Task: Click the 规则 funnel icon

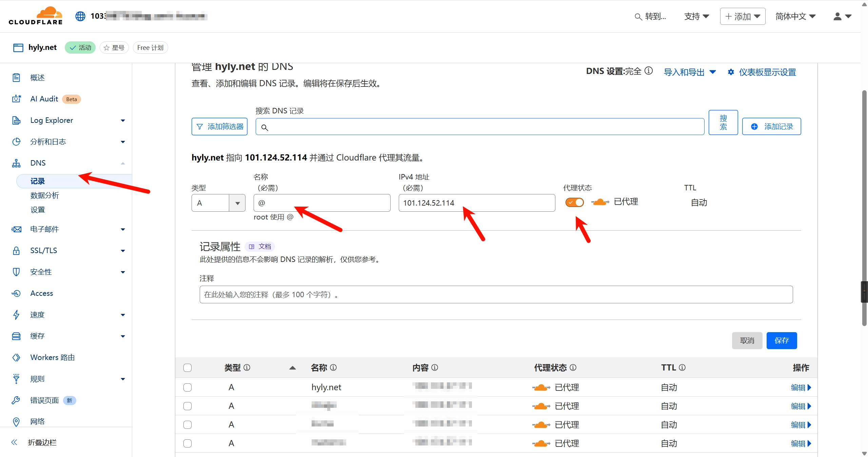Action: (16, 379)
